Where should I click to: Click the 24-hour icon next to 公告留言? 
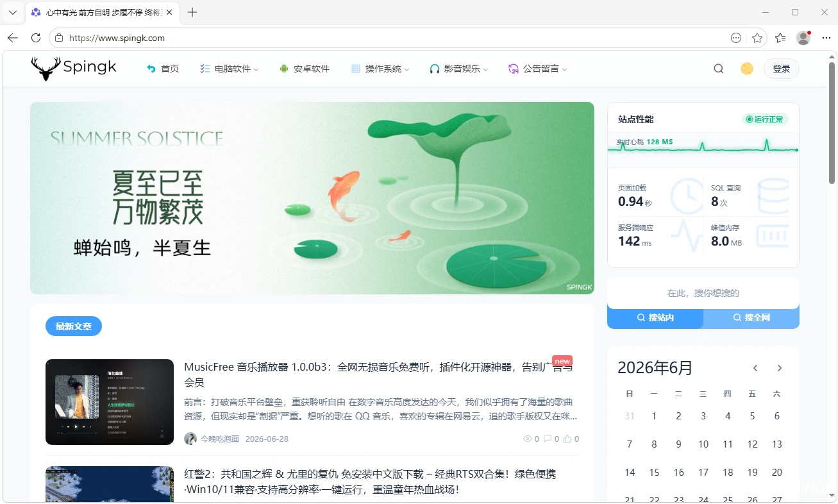point(514,69)
